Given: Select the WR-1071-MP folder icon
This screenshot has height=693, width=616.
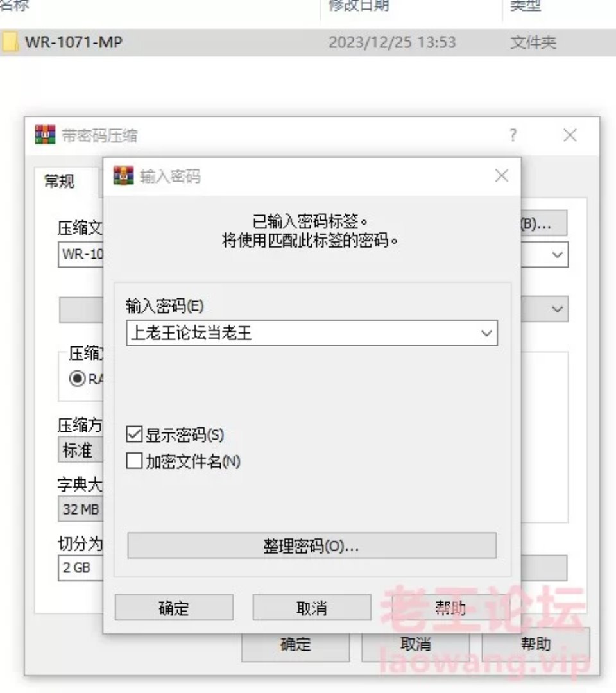Looking at the screenshot, I should 10,42.
